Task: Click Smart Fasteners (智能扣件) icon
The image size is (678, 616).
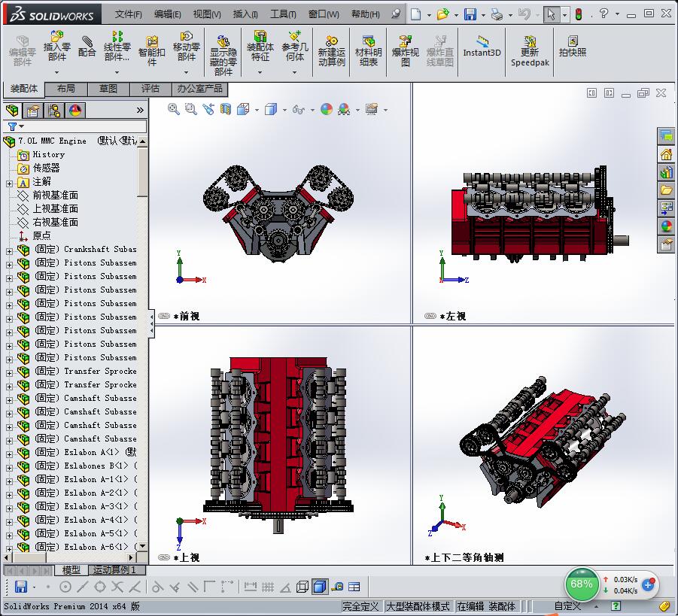Action: [x=152, y=41]
